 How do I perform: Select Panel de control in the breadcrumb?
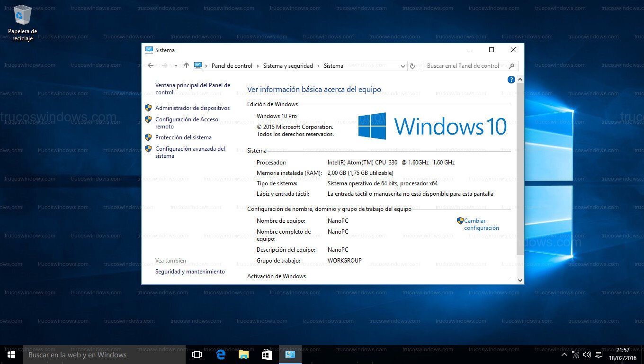tap(232, 66)
